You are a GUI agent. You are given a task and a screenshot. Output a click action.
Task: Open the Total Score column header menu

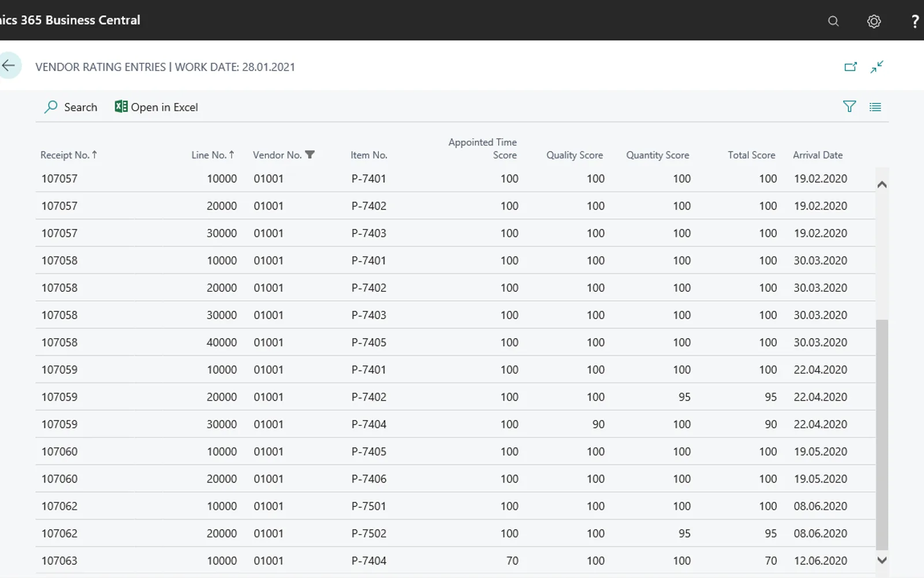tap(751, 155)
